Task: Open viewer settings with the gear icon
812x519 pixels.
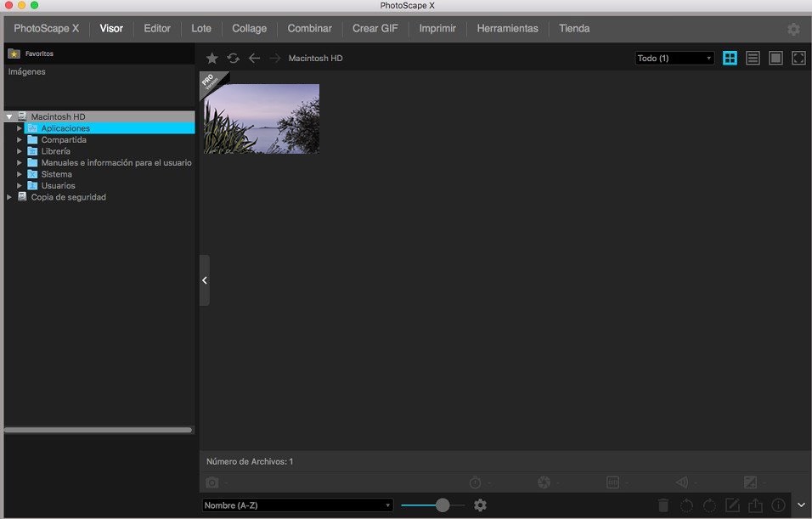Action: tap(481, 505)
